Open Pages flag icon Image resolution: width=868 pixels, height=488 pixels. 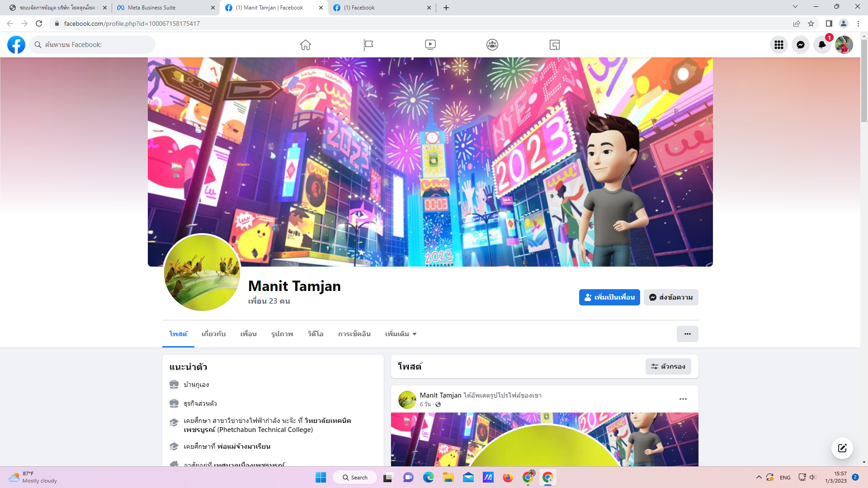pyautogui.click(x=368, y=45)
